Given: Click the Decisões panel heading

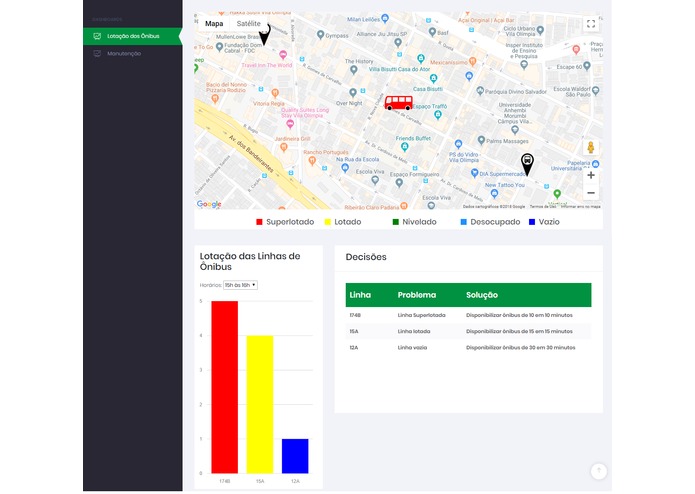Looking at the screenshot, I should pyautogui.click(x=366, y=257).
